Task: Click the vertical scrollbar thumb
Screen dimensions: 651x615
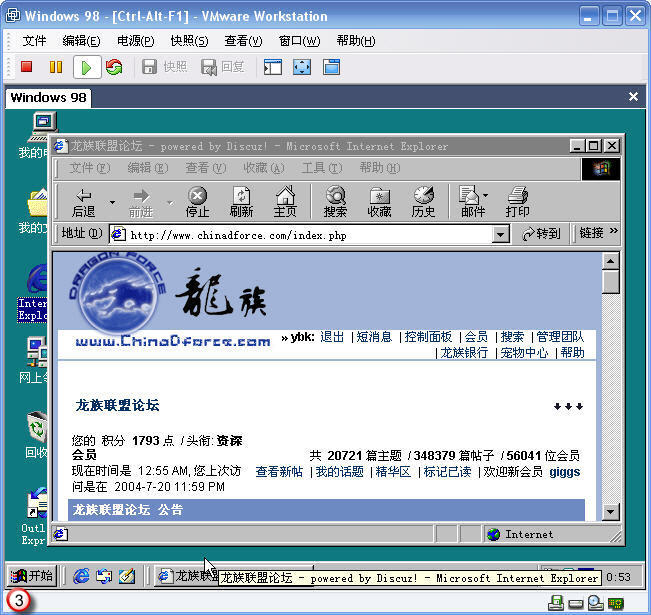Action: pos(610,282)
